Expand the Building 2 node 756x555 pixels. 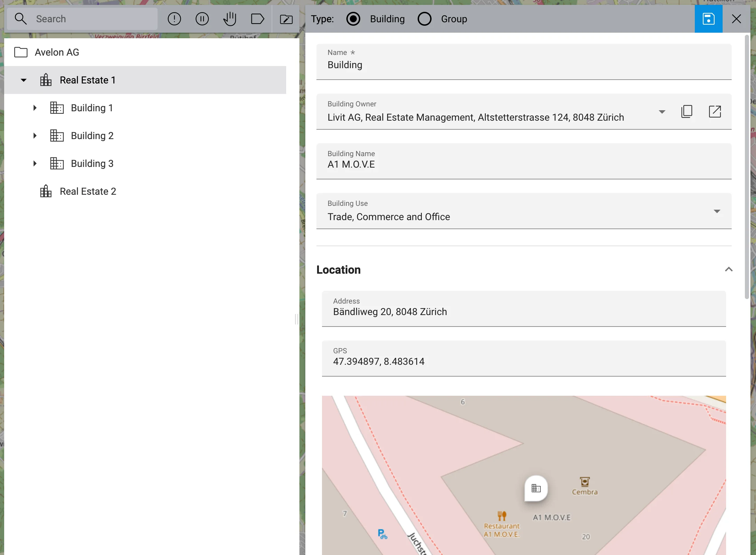pos(35,136)
